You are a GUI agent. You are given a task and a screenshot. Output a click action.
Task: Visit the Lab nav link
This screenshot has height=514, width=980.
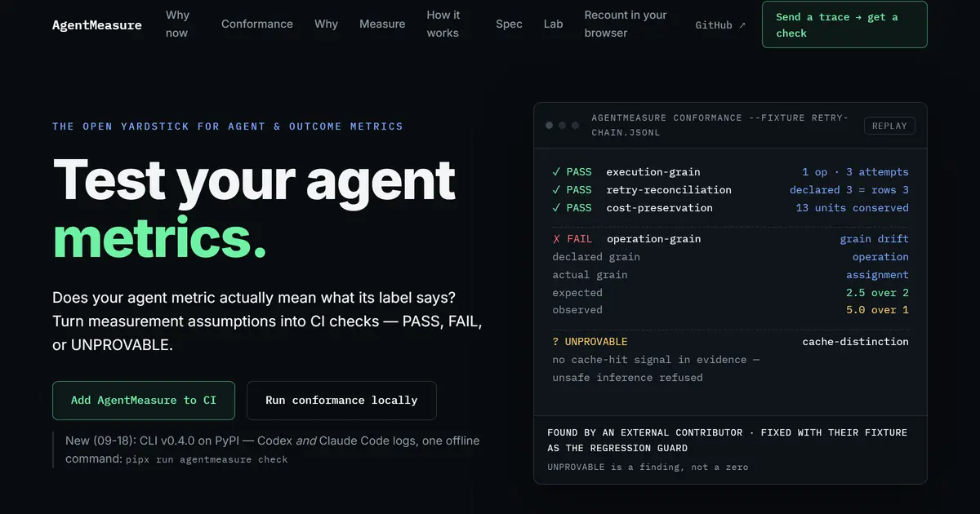[554, 24]
